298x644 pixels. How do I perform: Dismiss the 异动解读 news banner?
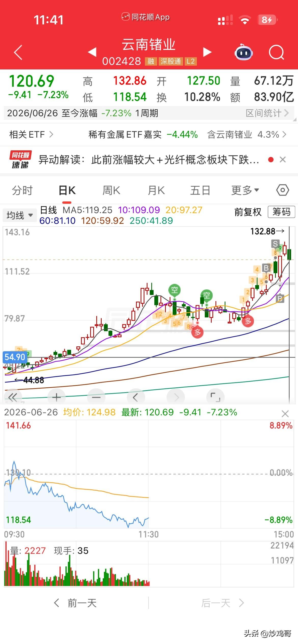(x=282, y=160)
